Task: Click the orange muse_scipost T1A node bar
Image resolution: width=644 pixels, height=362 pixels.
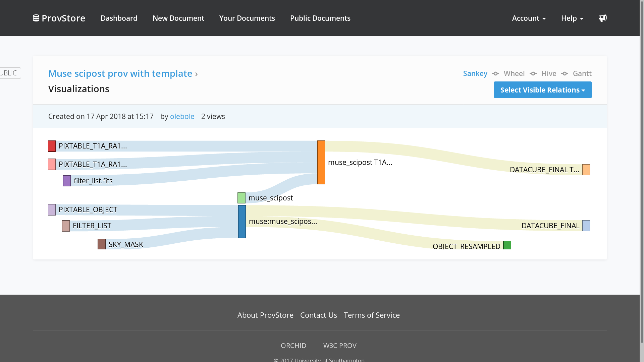Action: pos(321,163)
